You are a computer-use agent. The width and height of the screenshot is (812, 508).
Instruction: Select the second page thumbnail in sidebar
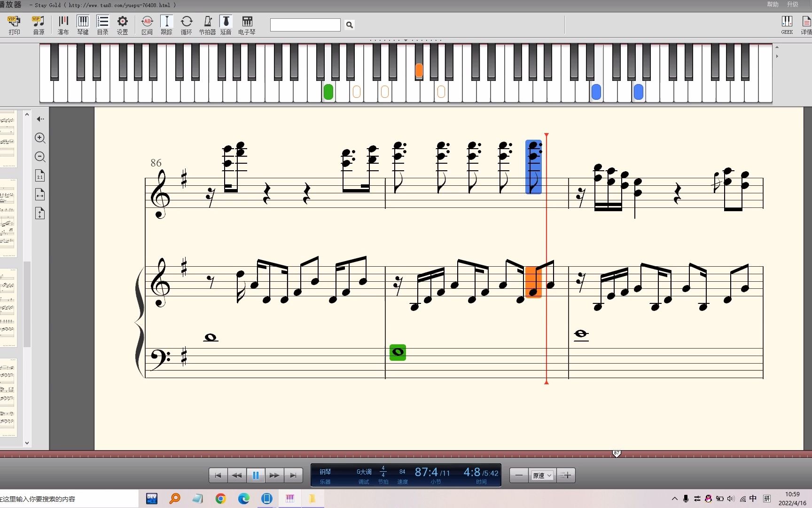(8, 218)
